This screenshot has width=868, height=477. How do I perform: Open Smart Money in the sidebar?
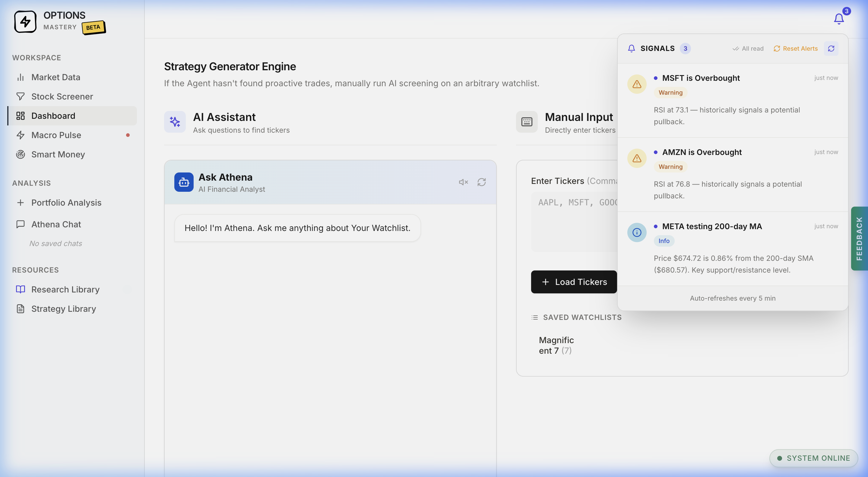(72, 154)
